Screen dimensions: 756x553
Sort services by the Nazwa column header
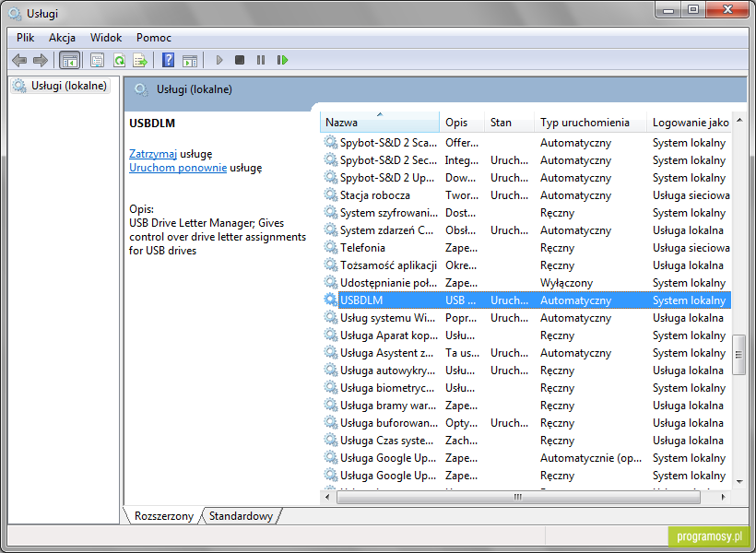pos(380,123)
